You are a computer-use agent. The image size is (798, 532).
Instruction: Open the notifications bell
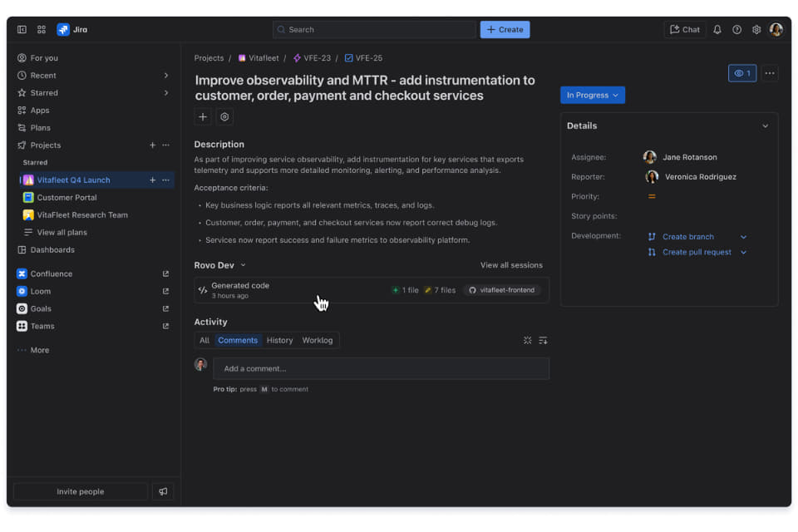click(717, 30)
